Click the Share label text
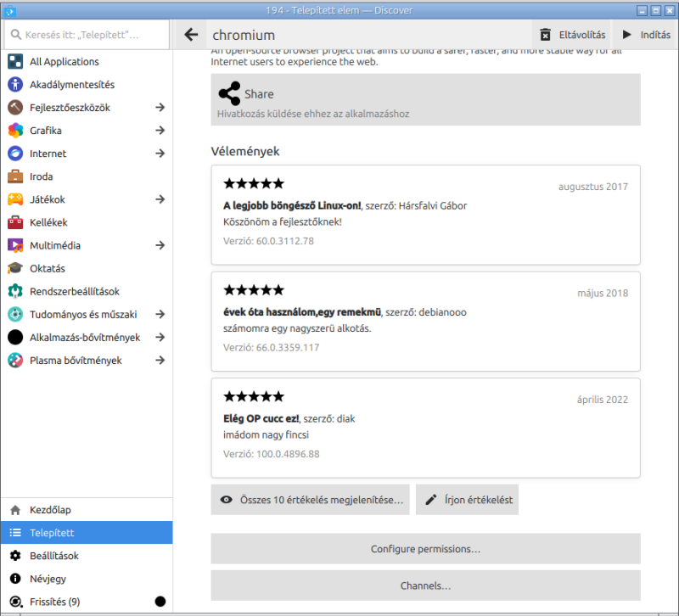Viewport: 679px width, 616px height. 259,94
